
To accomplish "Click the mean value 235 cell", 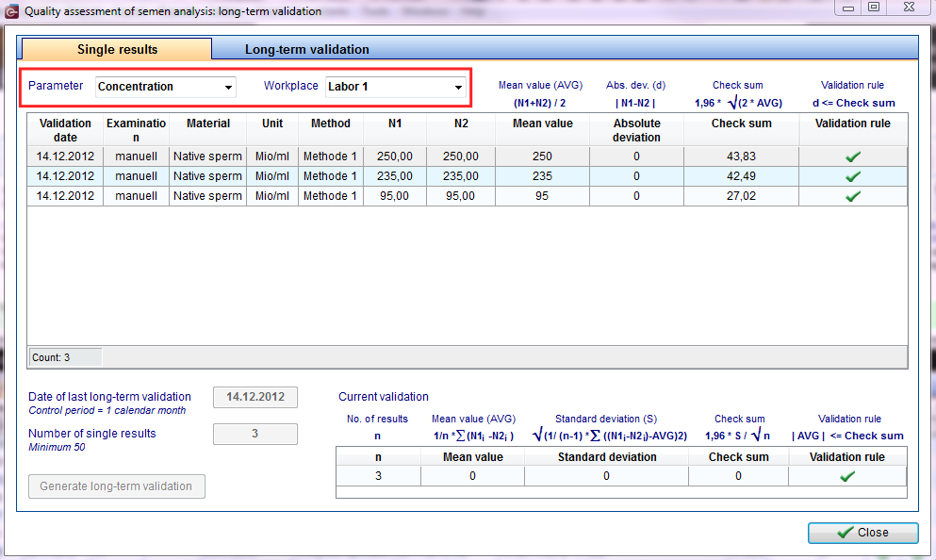I will 542,176.
